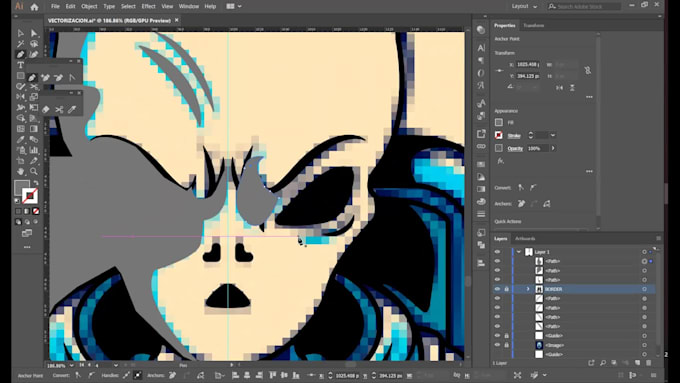Click the Illustrator Home icon
Image resolution: width=680 pixels, height=383 pixels.
[x=34, y=7]
